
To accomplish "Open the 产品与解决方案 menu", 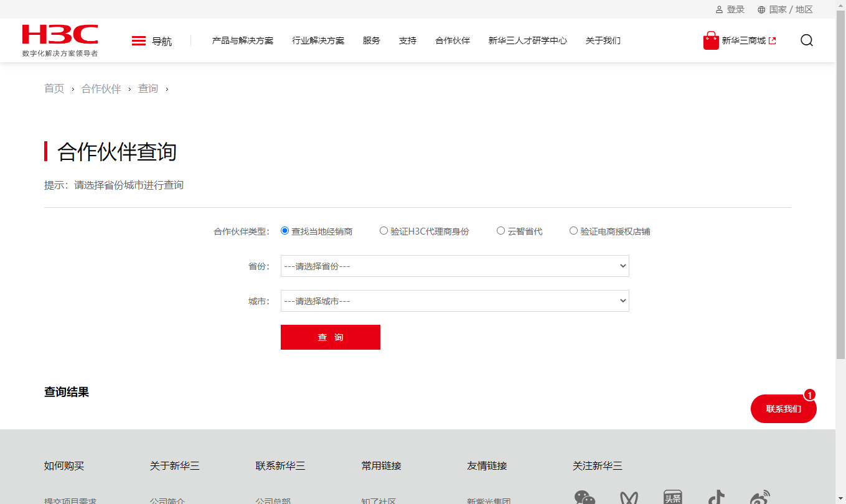I will (243, 41).
